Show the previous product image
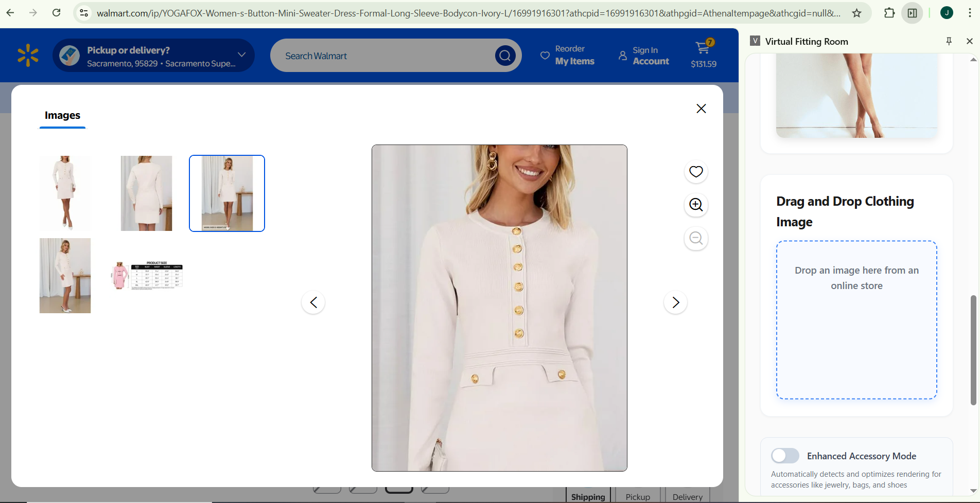Image resolution: width=980 pixels, height=503 pixels. click(x=313, y=302)
